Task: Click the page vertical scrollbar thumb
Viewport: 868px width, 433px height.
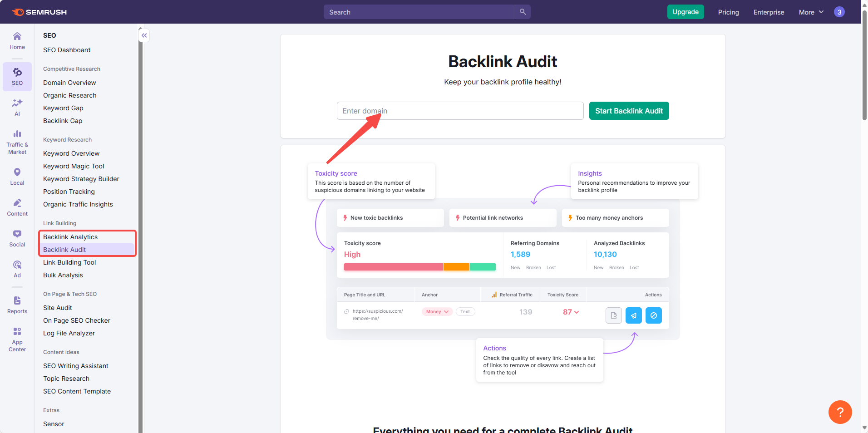Action: click(864, 64)
